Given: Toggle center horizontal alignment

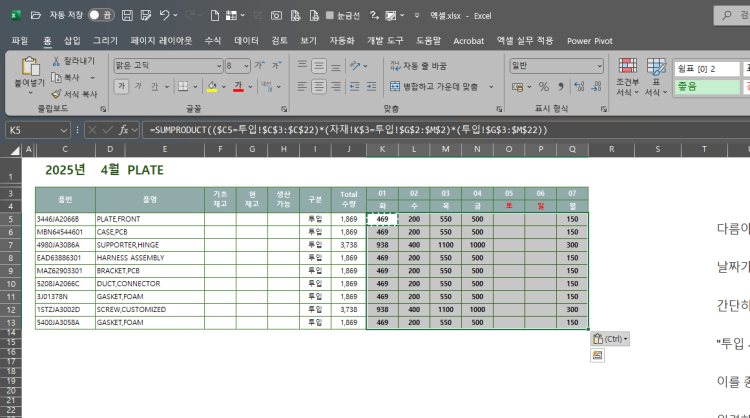Looking at the screenshot, I should point(319,87).
